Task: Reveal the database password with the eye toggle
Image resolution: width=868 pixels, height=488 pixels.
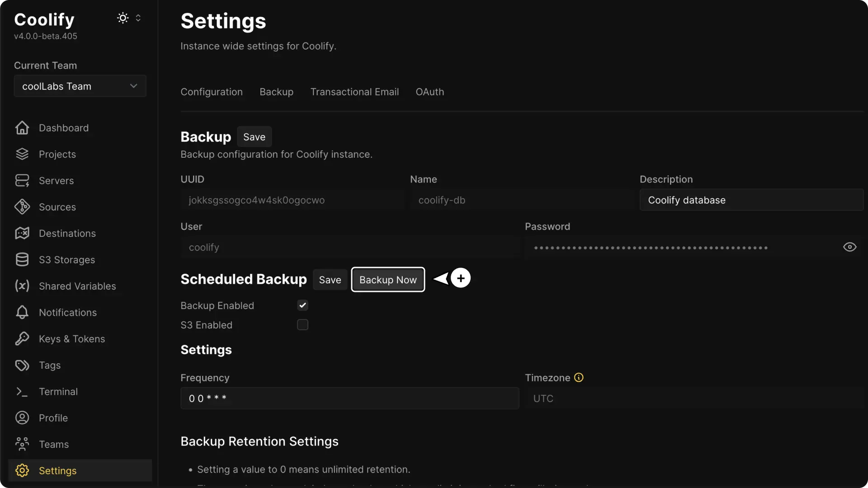Action: point(849,247)
